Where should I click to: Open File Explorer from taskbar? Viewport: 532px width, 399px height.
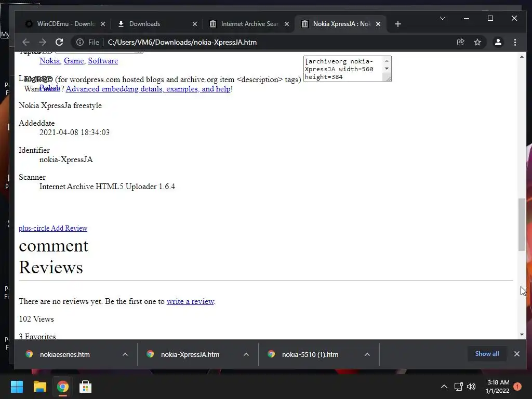pos(39,387)
